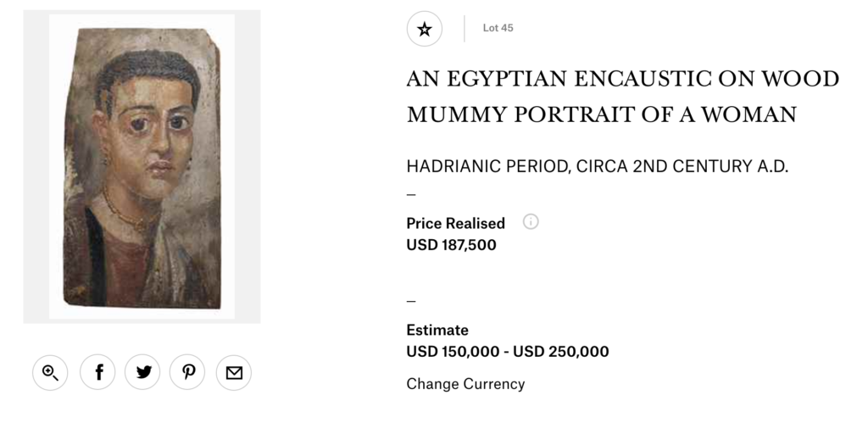
Task: Select the Hadrianic Period date text
Action: click(597, 166)
